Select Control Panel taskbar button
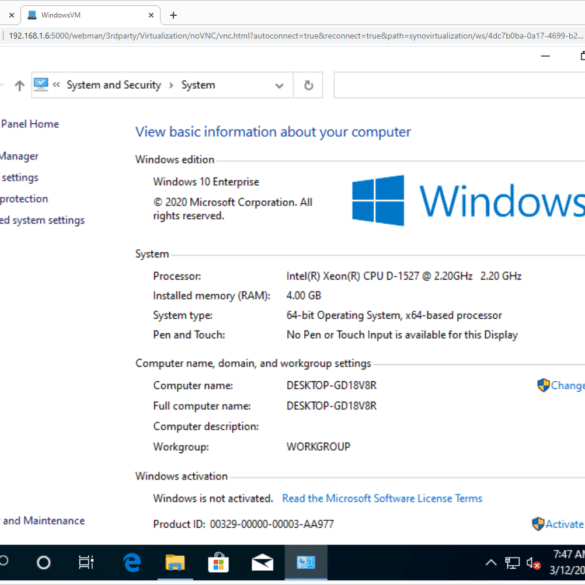The width and height of the screenshot is (585, 585). pos(306,562)
